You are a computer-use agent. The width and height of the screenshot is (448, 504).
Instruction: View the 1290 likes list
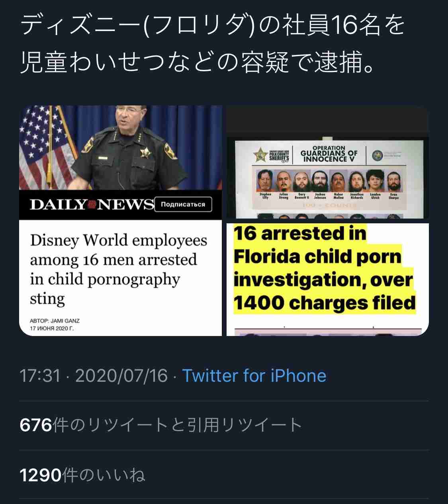(82, 475)
